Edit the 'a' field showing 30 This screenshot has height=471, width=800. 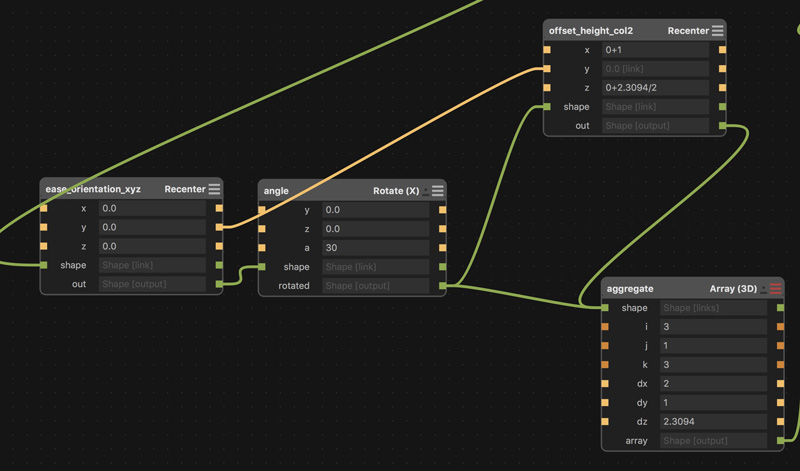tap(376, 247)
